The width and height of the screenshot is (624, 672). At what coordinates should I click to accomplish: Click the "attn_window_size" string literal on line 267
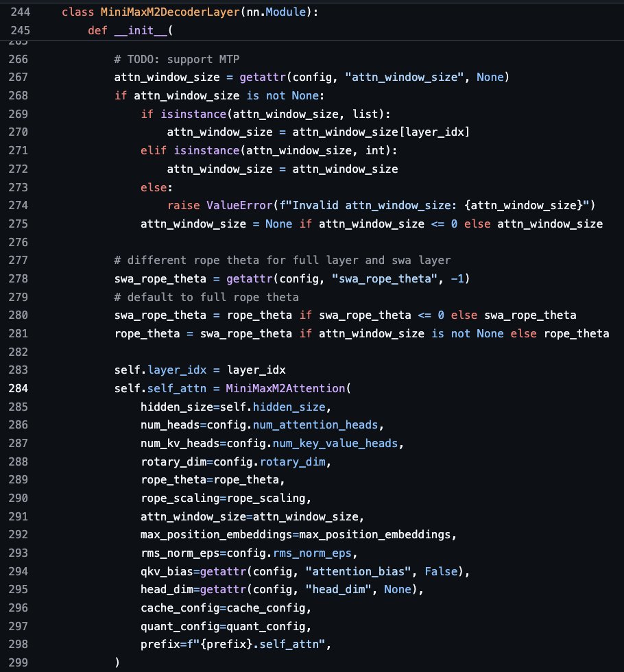[404, 77]
